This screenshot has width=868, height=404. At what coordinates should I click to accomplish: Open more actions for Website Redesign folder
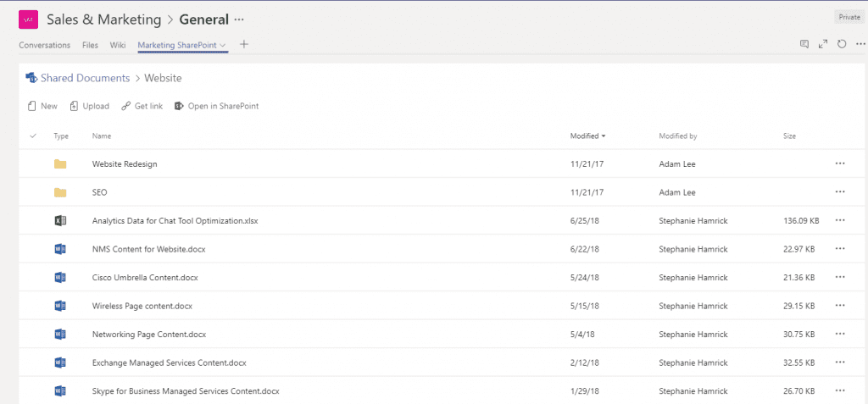[x=840, y=163]
